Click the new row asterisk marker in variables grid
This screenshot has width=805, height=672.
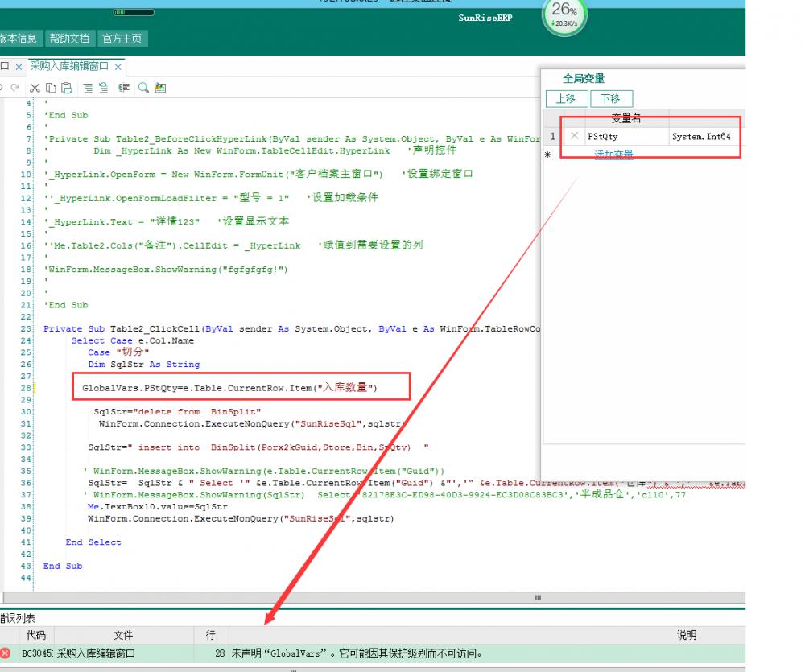[x=547, y=155]
